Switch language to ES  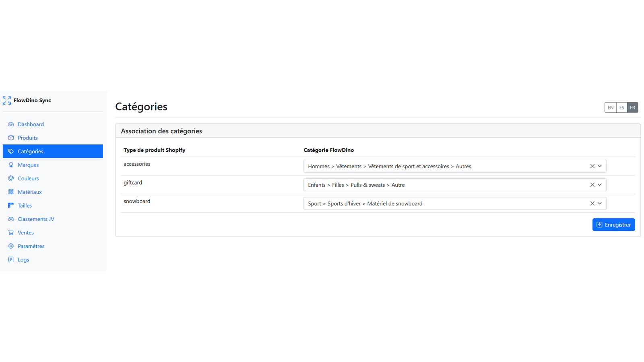point(621,107)
